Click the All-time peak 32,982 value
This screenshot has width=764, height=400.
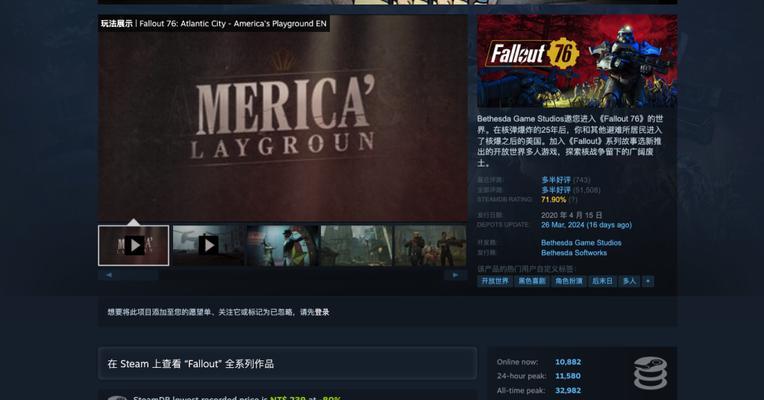tap(568, 391)
